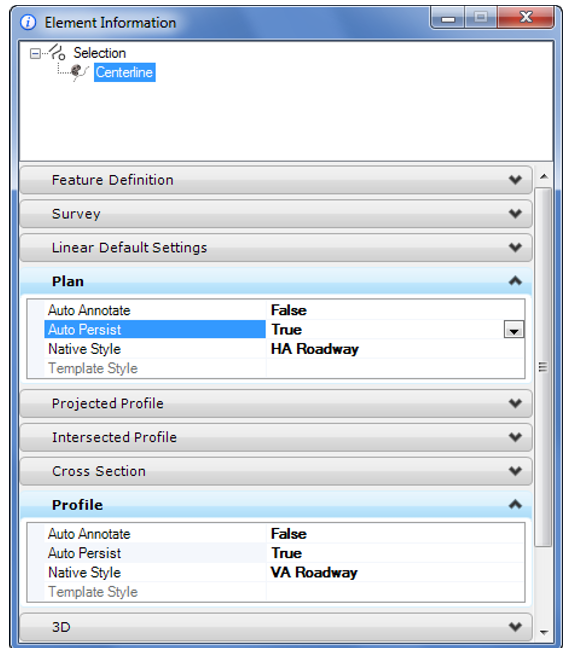Click Profile Auto Persist True value
Image resolution: width=568 pixels, height=648 pixels.
(x=286, y=553)
